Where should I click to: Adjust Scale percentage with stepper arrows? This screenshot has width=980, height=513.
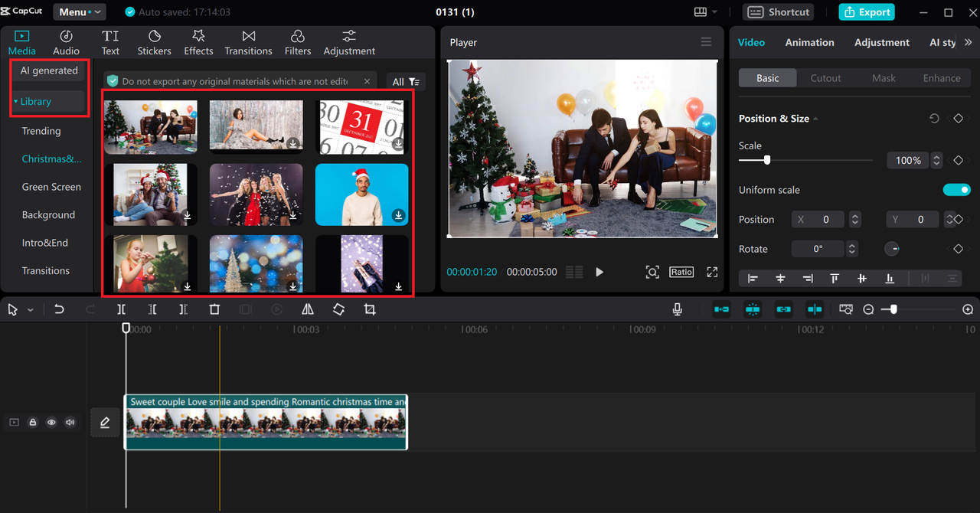click(936, 161)
